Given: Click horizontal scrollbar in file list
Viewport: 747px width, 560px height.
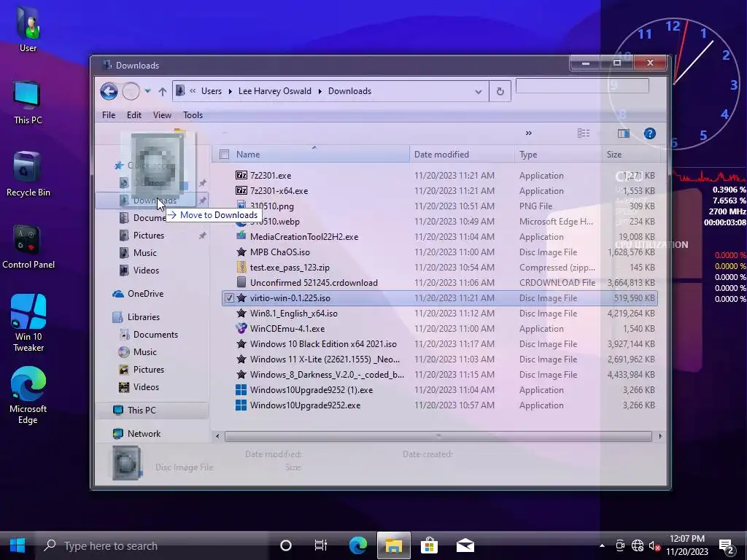Looking at the screenshot, I should click(438, 436).
